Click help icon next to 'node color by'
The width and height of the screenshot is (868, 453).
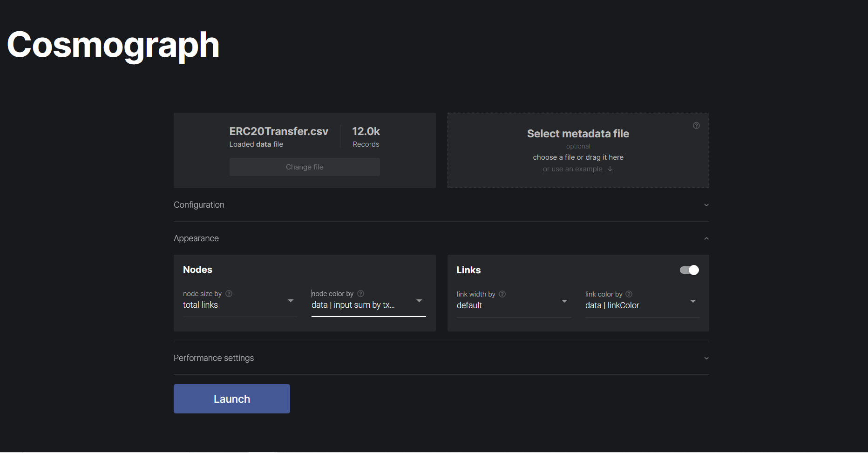point(360,294)
